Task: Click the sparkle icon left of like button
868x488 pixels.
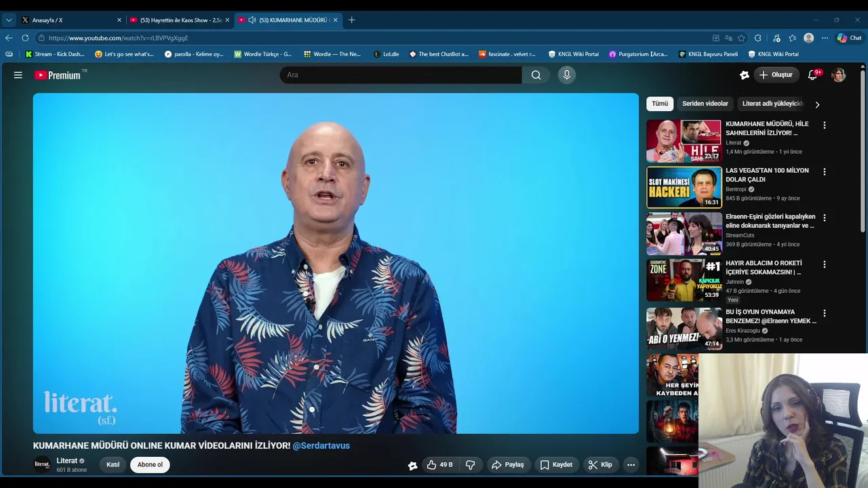Action: pos(412,465)
